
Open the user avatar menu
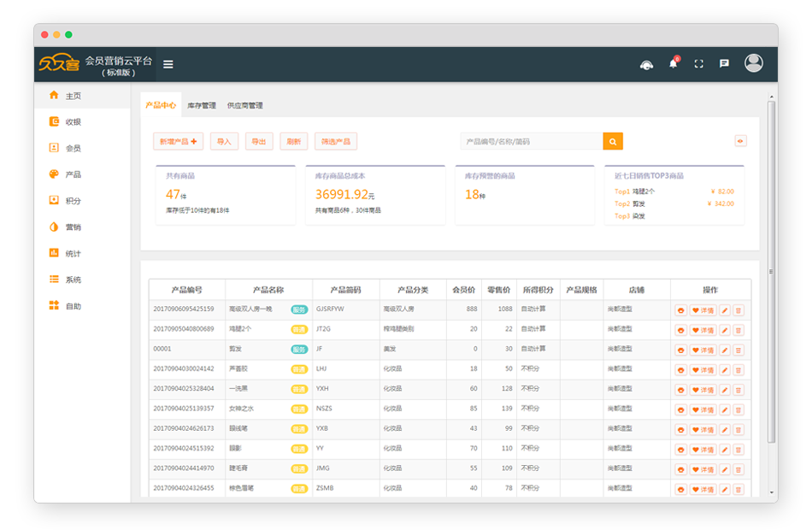pos(753,63)
